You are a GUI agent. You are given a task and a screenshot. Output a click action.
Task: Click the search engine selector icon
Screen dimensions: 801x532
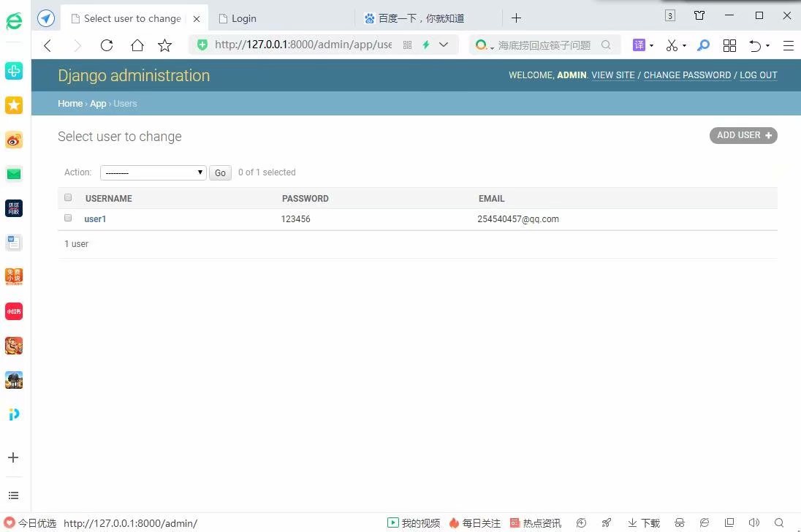tap(484, 45)
